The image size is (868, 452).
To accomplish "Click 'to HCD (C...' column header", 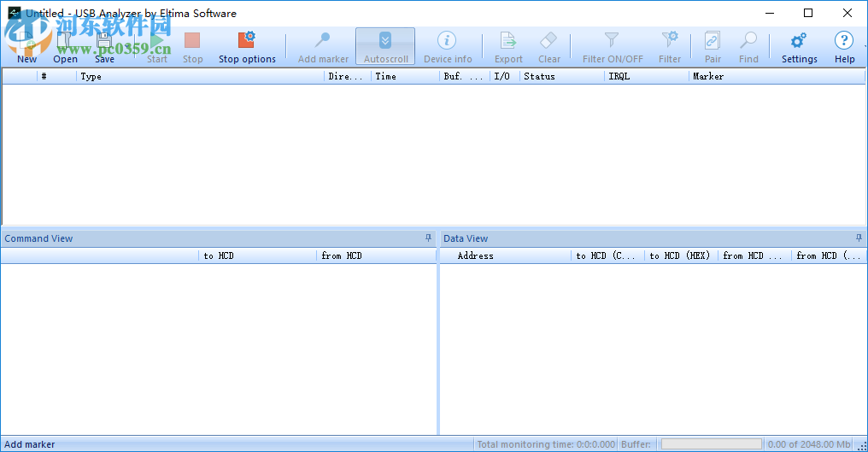I will (607, 255).
